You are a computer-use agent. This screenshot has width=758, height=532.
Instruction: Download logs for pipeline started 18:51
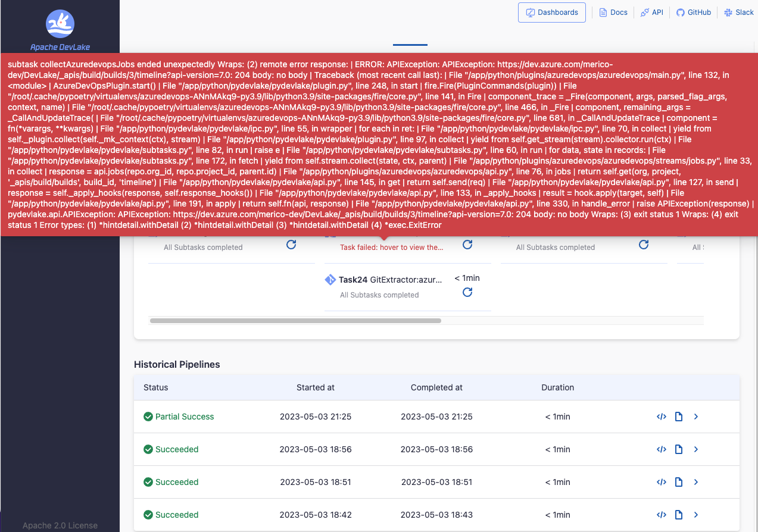pos(678,482)
